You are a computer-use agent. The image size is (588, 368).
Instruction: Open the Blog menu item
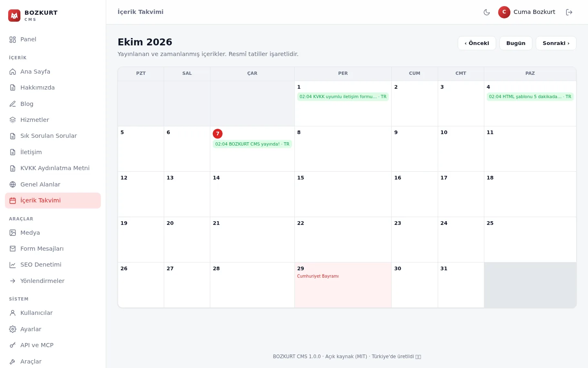(53, 104)
